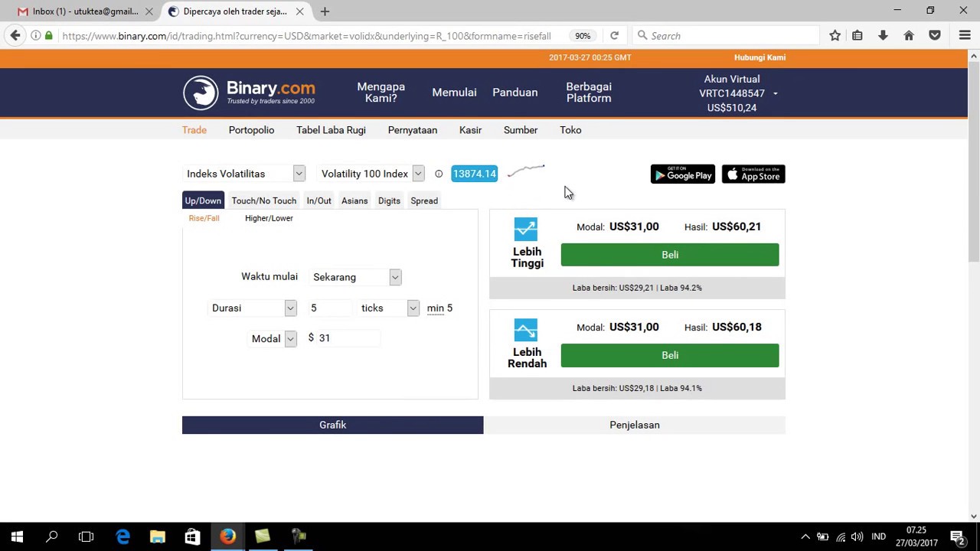This screenshot has height=551, width=980.
Task: Click the Hubungi Kami link
Action: 759,57
